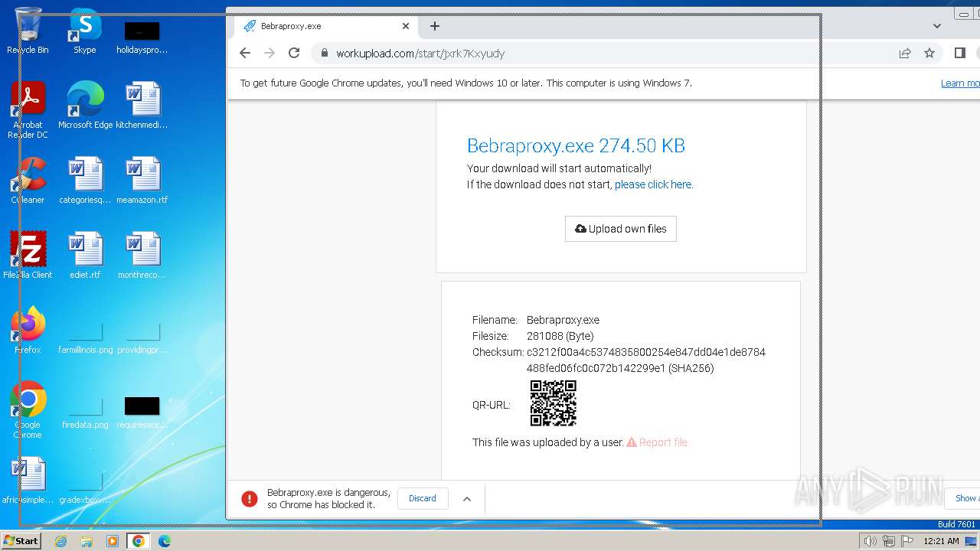Open Google Chrome desktop shortcut
Image resolution: width=980 pixels, height=551 pixels.
pyautogui.click(x=28, y=409)
